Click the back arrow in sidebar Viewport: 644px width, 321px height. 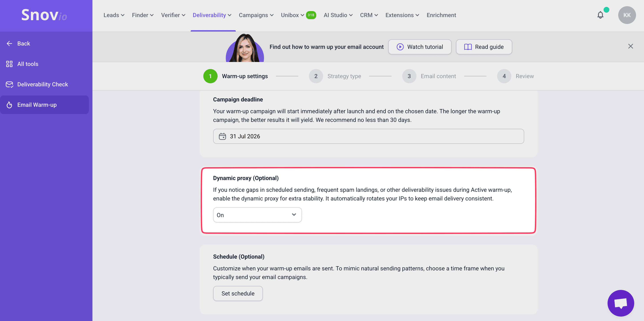[10, 44]
